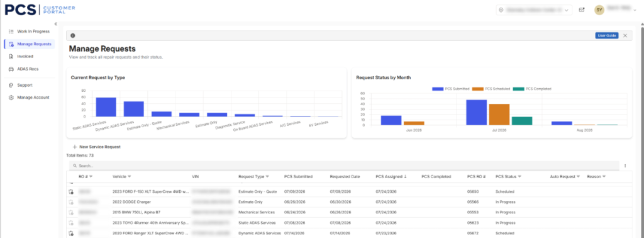Open the RO # column filter icon

click(91, 177)
